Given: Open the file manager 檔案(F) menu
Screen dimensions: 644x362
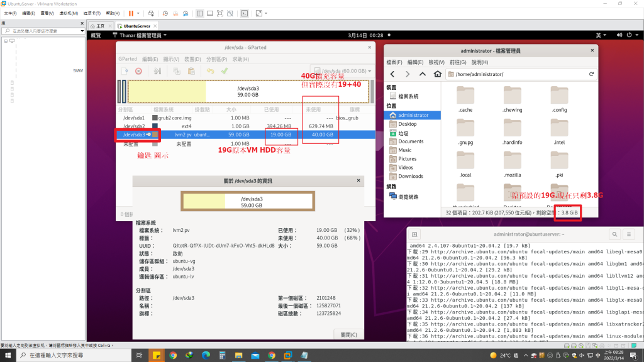Looking at the screenshot, I should click(x=394, y=62).
